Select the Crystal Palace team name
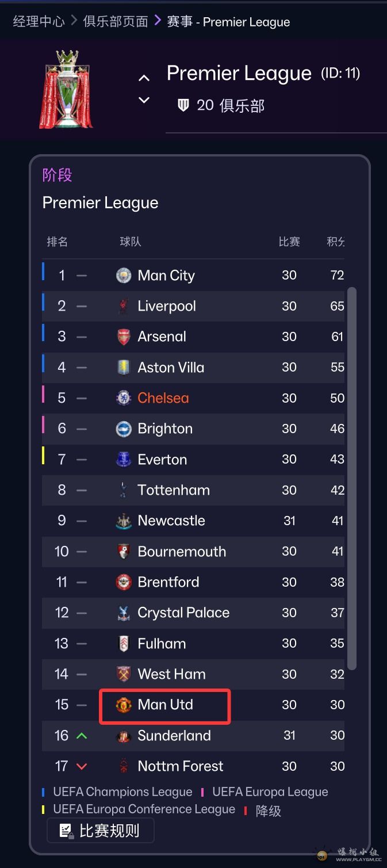 183,613
